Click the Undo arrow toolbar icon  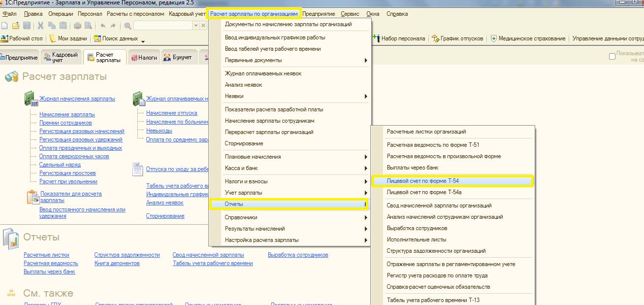coord(103,26)
